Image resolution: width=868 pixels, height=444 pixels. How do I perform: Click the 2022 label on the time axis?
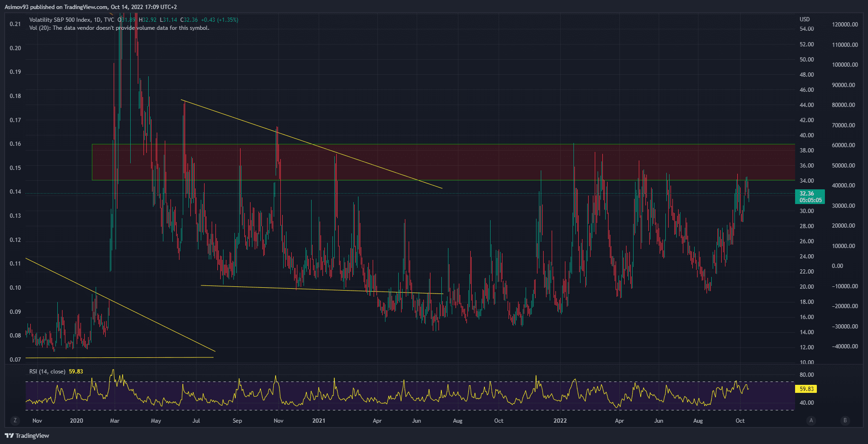[560, 421]
